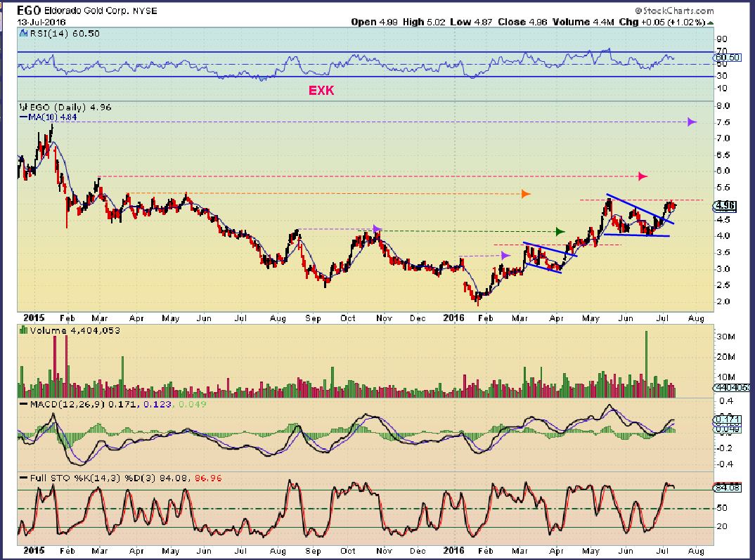Click the RSI(14) 60.50 indicator label

click(65, 33)
